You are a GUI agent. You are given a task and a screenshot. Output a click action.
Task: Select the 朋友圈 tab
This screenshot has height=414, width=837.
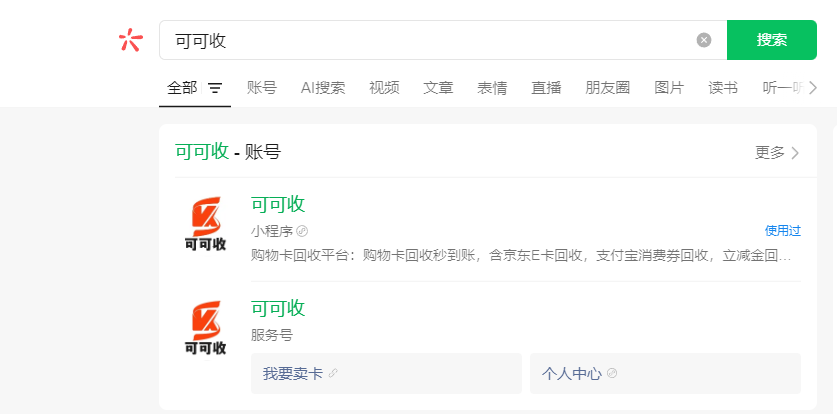[x=608, y=88]
